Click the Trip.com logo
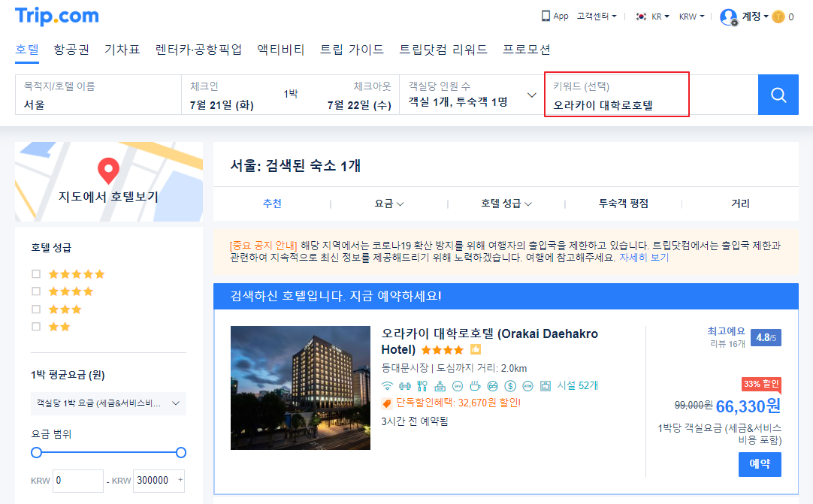This screenshot has width=813, height=504. coord(56,16)
